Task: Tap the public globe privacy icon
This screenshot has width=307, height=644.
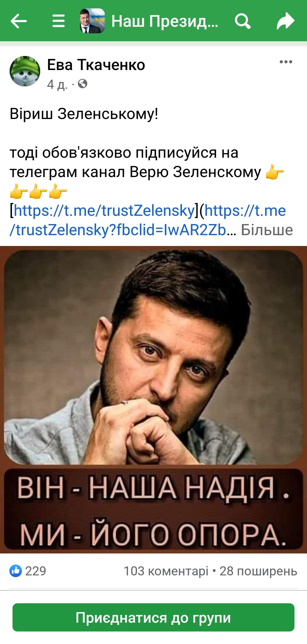Action: click(x=82, y=84)
